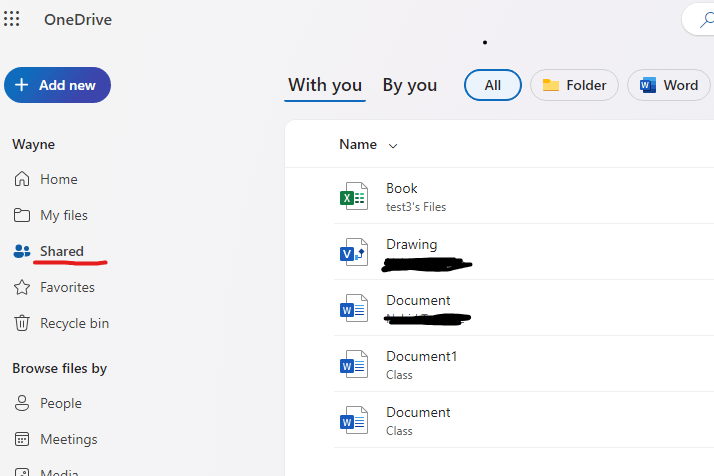Click the test3's Files location text
This screenshot has height=476, width=714.
click(x=416, y=207)
